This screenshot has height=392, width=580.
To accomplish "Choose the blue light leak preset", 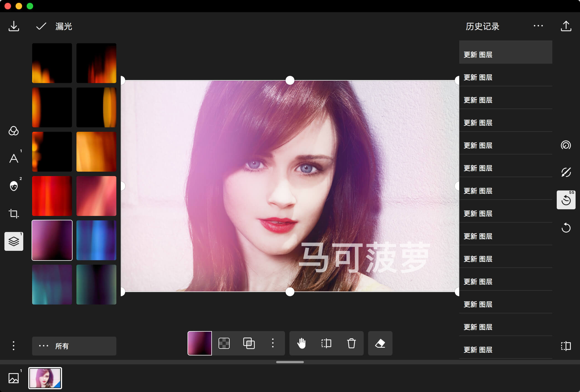I will tap(96, 240).
